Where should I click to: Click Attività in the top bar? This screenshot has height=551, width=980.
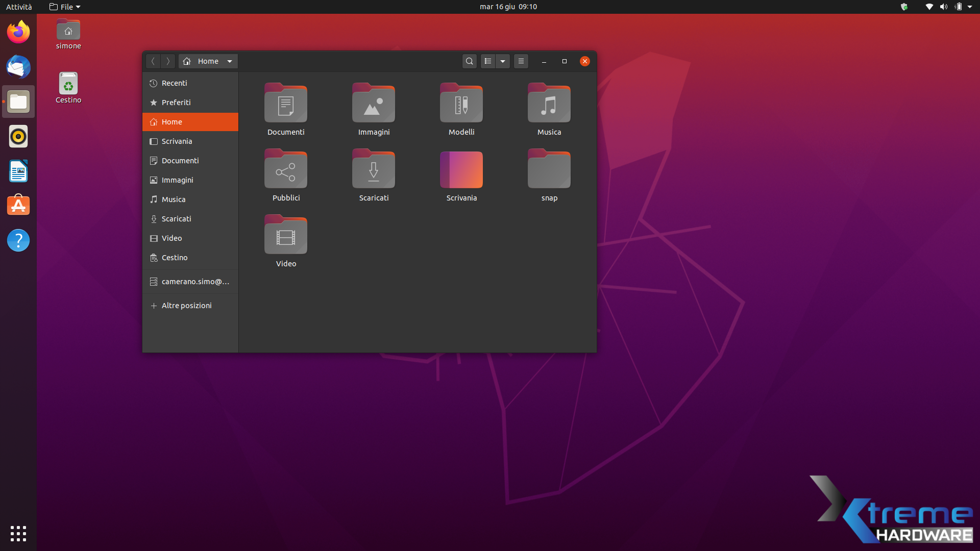19,7
